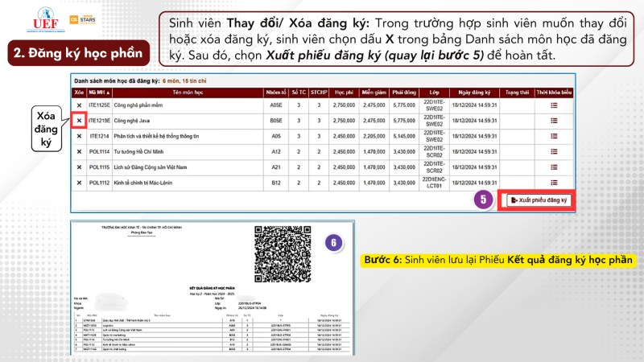The image size is (644, 362).
Task: Delete the Công nghệ phần mềm registration
Action: [x=79, y=105]
